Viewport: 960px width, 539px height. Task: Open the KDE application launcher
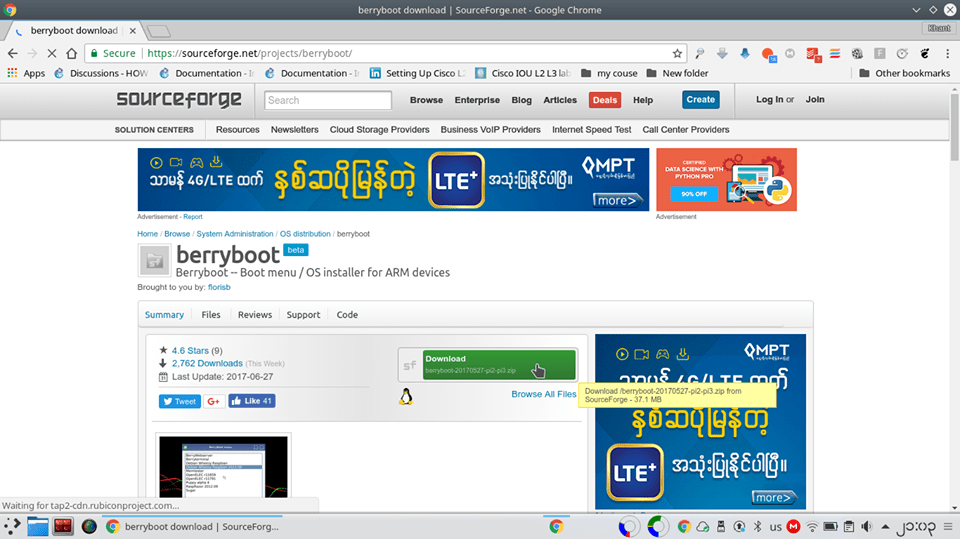pos(12,526)
